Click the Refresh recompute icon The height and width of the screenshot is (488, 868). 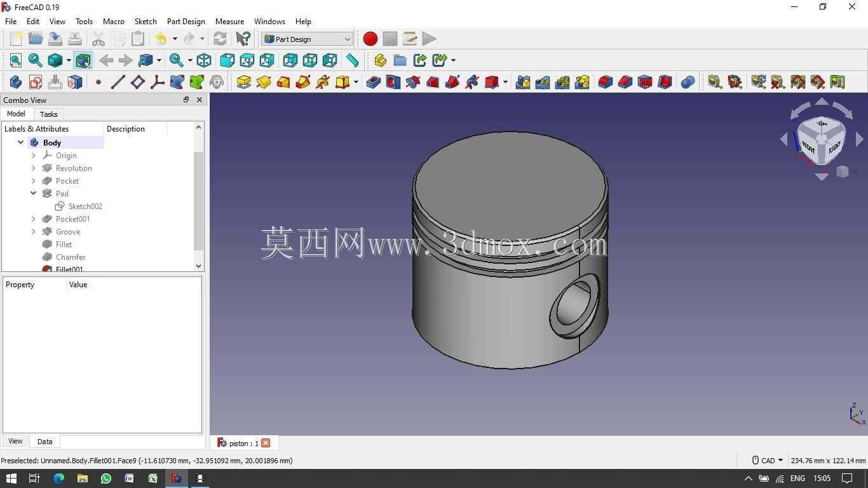point(220,39)
